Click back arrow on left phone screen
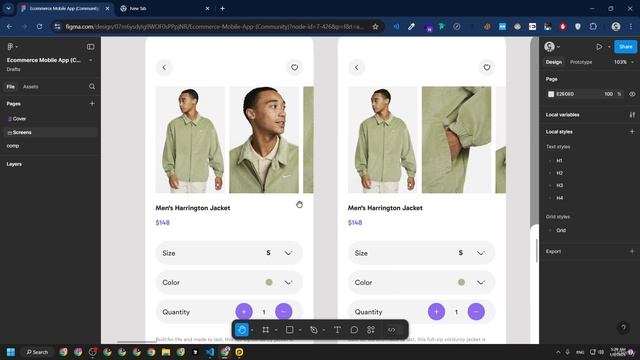This screenshot has height=360, width=640. coord(164,67)
